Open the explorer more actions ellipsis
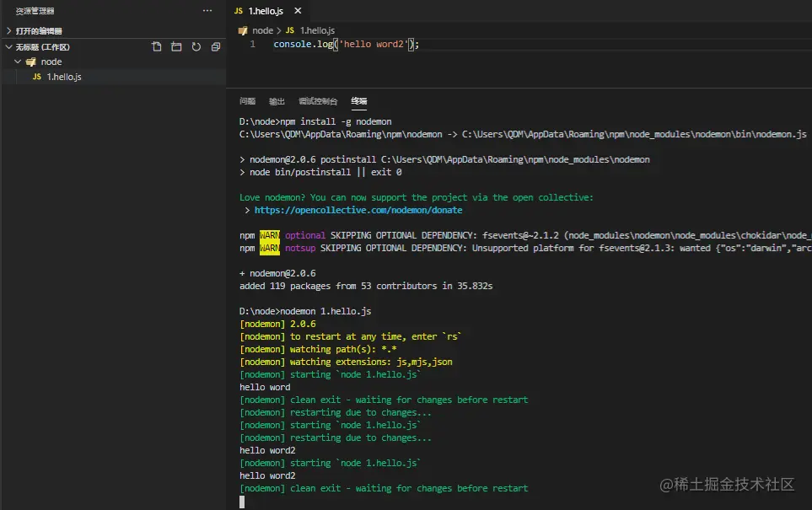This screenshot has width=812, height=510. (x=207, y=11)
